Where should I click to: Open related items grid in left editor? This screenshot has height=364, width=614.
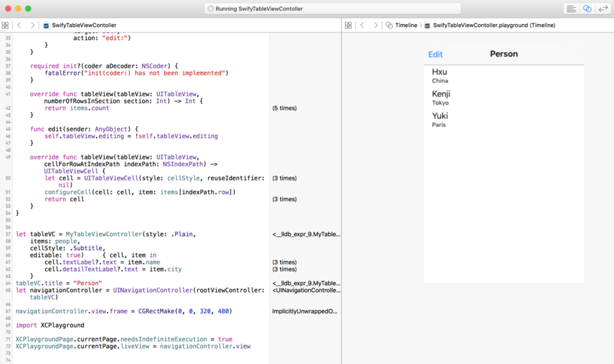pyautogui.click(x=5, y=25)
